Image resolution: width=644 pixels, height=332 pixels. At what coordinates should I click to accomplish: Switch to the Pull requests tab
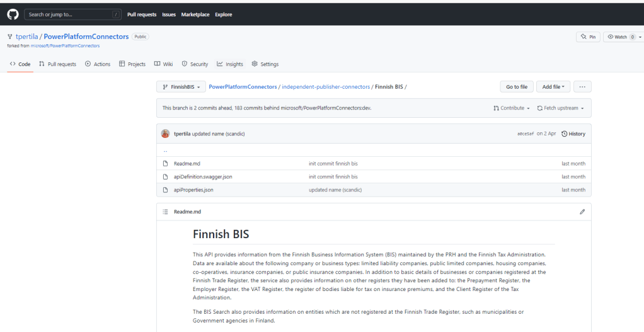click(x=57, y=64)
